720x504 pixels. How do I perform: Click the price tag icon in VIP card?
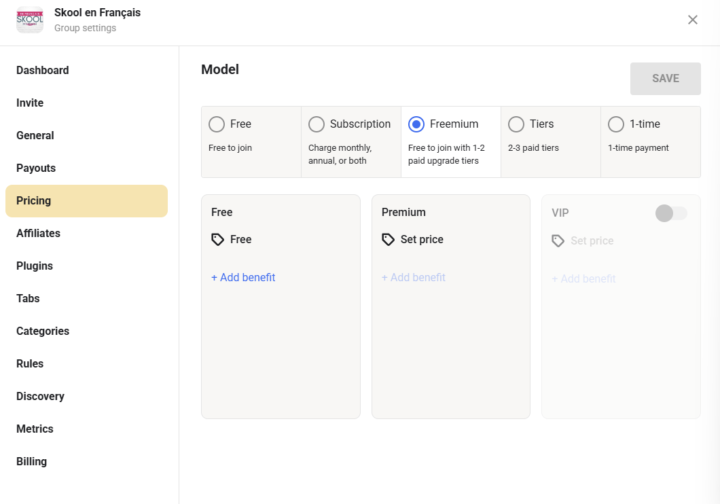click(558, 241)
